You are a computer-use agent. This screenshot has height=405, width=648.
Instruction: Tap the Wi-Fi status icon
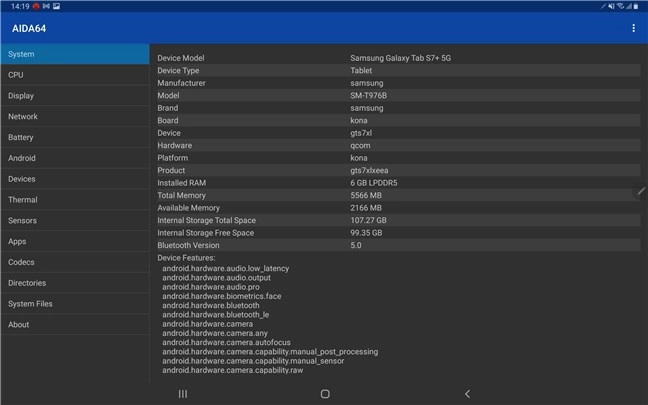pyautogui.click(x=620, y=6)
